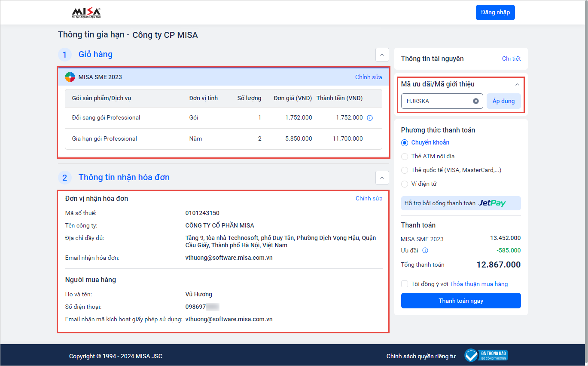Click the promo code input field
This screenshot has height=366, width=588.
pyautogui.click(x=436, y=101)
